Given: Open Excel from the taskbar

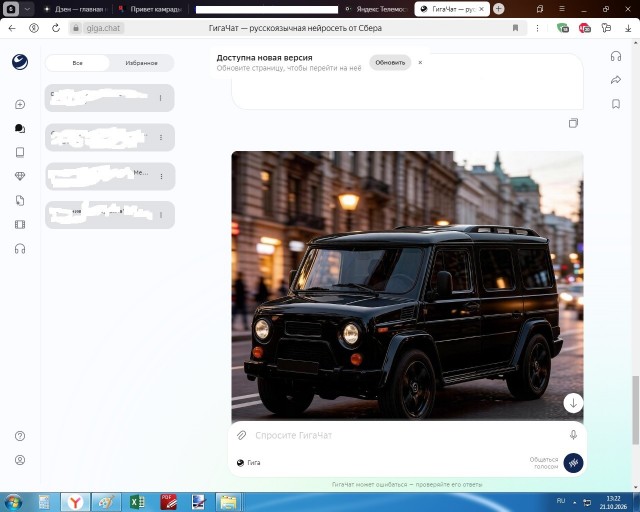Looking at the screenshot, I should tap(137, 502).
